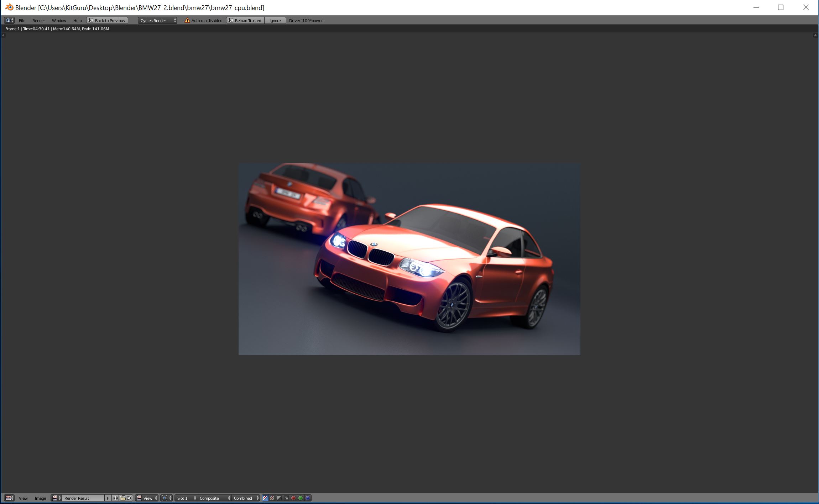Open the Info editor type selector icon
This screenshot has height=504, width=819.
(9, 20)
